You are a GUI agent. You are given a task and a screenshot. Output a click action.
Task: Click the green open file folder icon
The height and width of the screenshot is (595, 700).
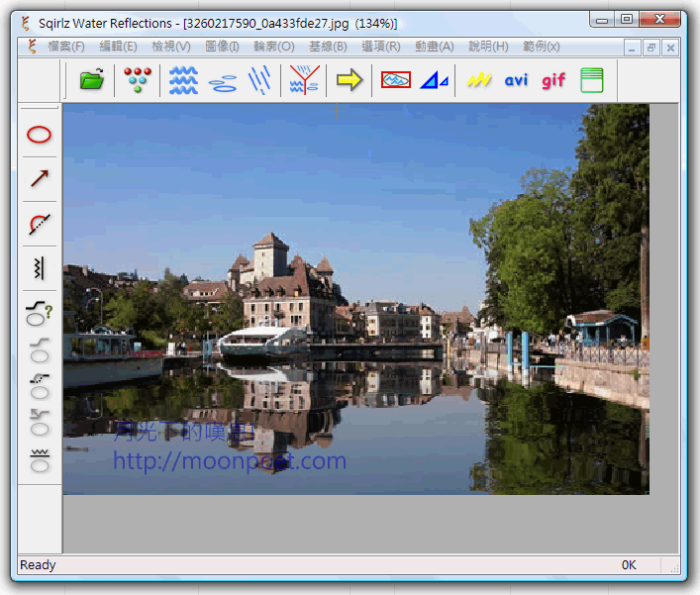tap(92, 80)
